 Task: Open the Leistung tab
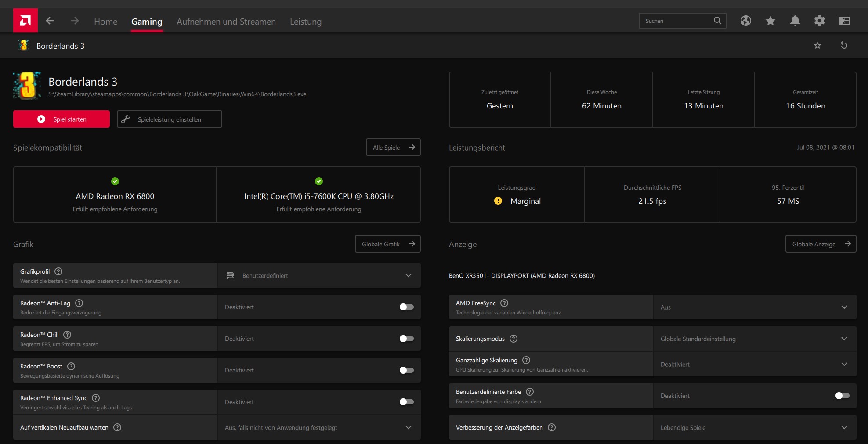pos(306,22)
